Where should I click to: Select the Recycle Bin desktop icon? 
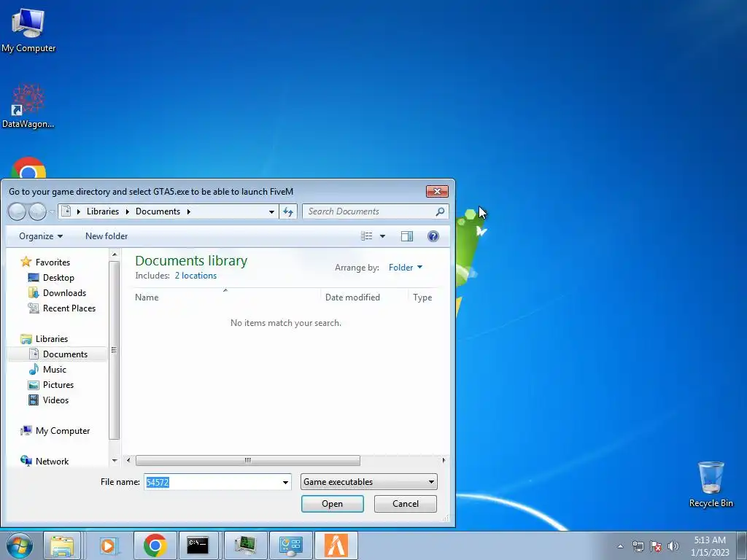tap(711, 484)
